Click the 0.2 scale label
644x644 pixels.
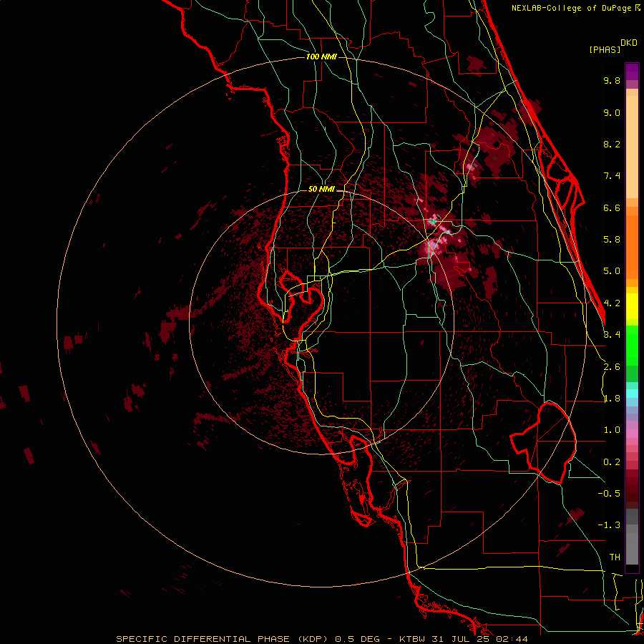[612, 462]
